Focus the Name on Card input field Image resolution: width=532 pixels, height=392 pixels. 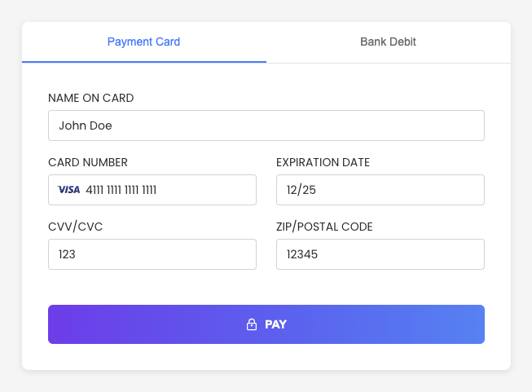[266, 126]
